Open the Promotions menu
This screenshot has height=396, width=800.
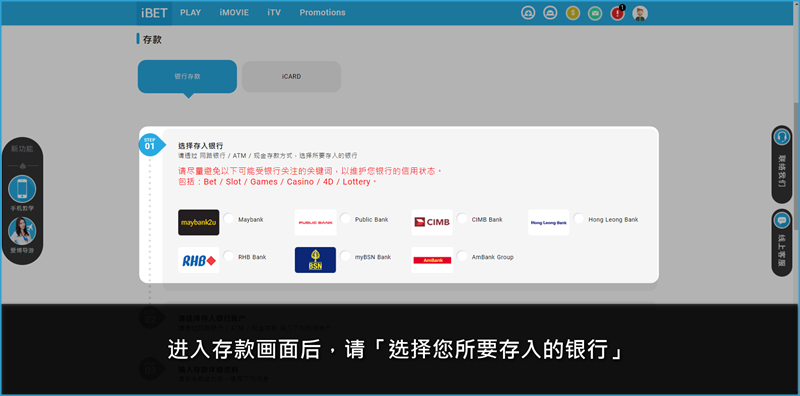tap(322, 13)
